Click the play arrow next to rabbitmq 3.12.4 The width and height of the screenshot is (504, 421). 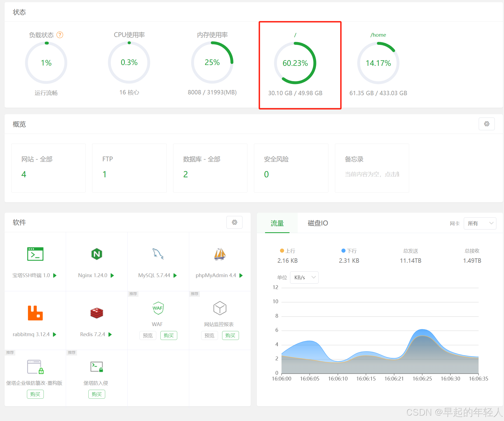click(x=55, y=335)
